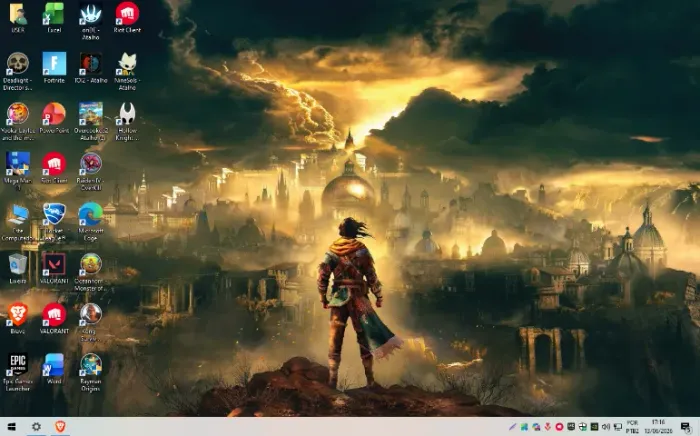Switch to Brave in the taskbar
Viewport: 700px width, 436px height.
[x=60, y=427]
